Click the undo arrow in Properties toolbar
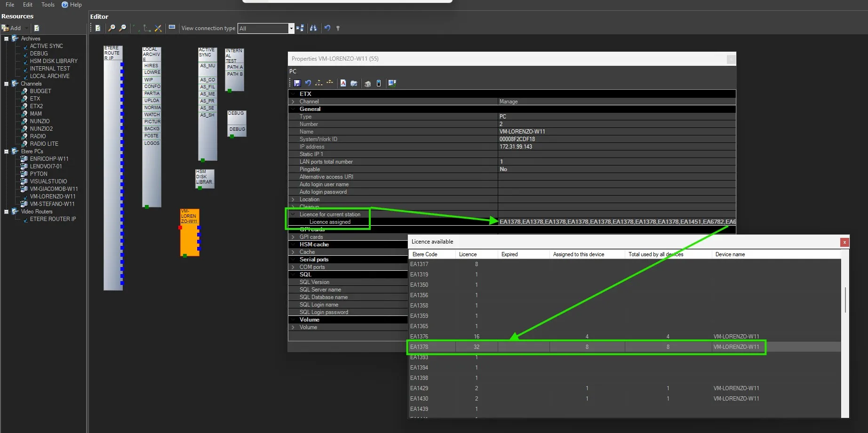 308,83
